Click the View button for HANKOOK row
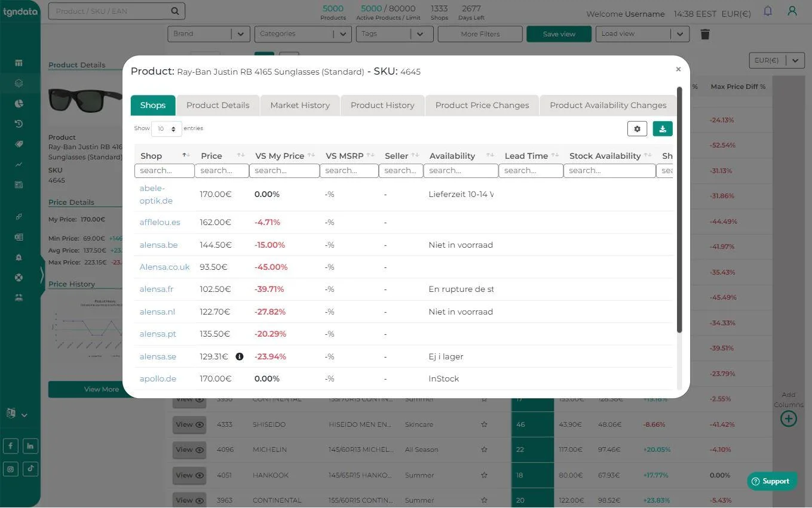812x508 pixels. click(x=189, y=475)
